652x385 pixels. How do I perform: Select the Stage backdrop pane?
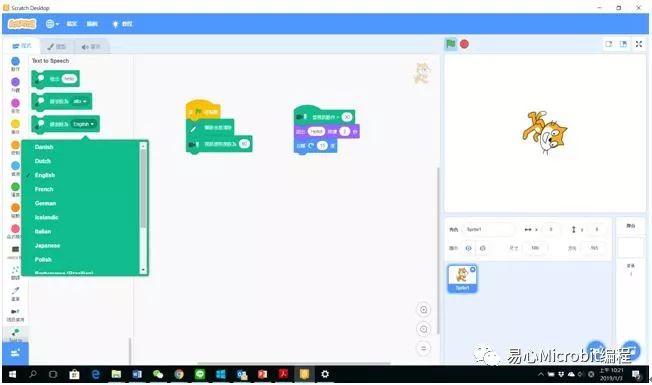click(631, 249)
